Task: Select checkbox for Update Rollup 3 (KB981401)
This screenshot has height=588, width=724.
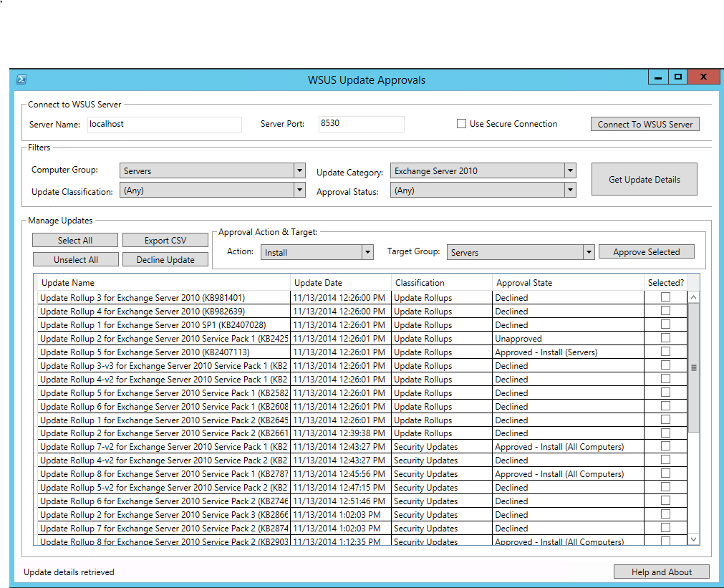Action: [665, 297]
